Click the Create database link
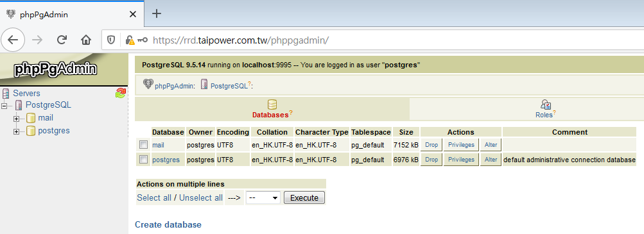 168,224
